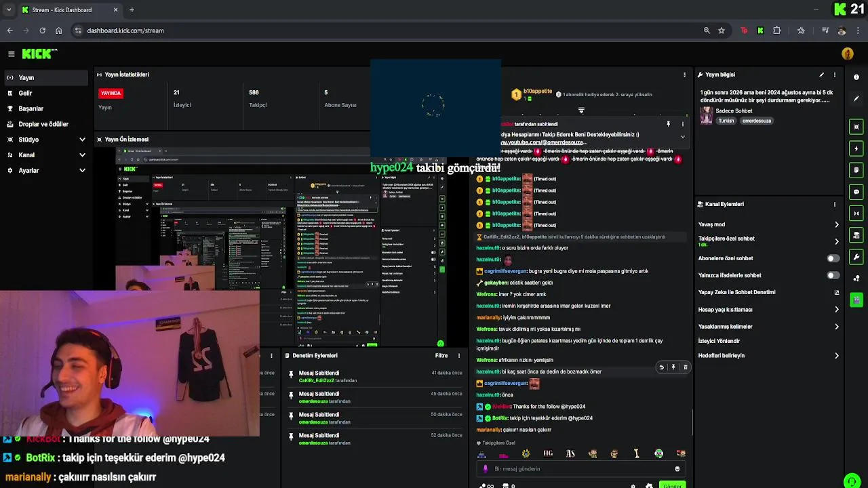Open the emoji picker in the message box
Screen dimensions: 868x488
pos(677,469)
